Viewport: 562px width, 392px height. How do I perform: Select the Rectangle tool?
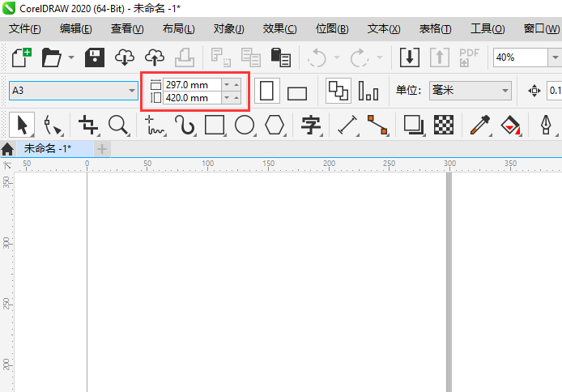215,125
